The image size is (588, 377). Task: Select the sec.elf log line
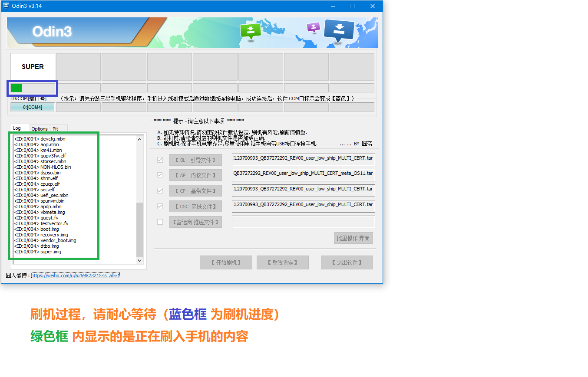[x=34, y=190]
